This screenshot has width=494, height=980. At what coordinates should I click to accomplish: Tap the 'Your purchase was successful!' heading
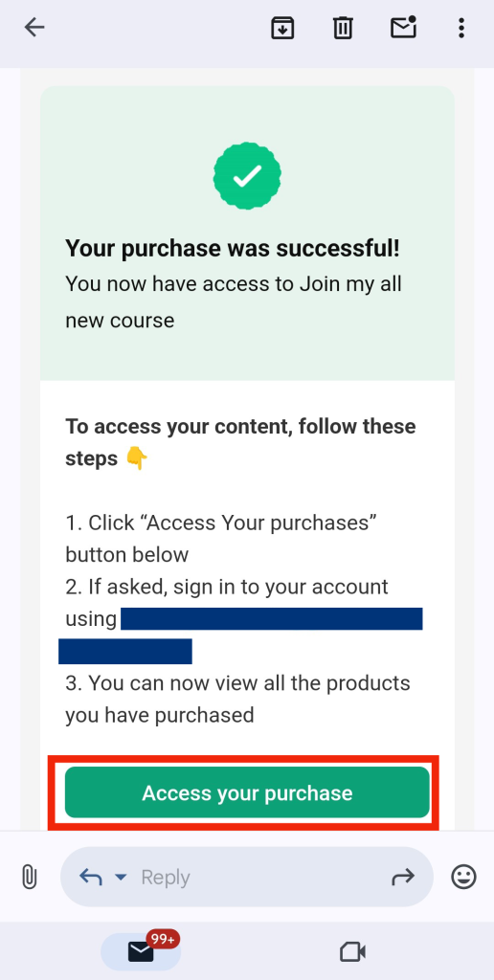coord(233,248)
